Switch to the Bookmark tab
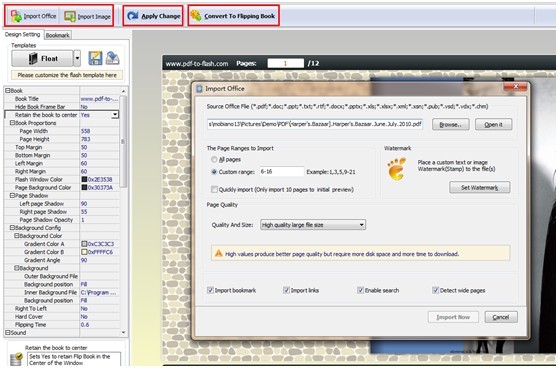 tap(58, 35)
